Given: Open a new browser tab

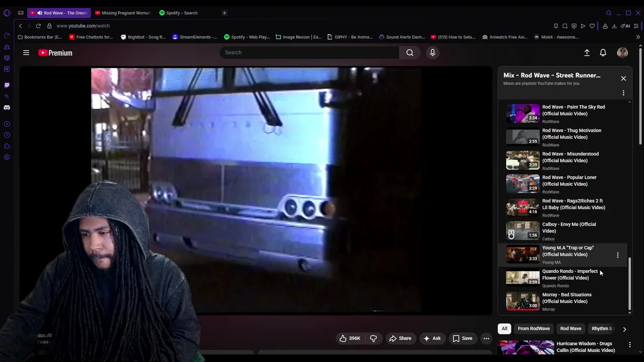Looking at the screenshot, I should tap(224, 13).
